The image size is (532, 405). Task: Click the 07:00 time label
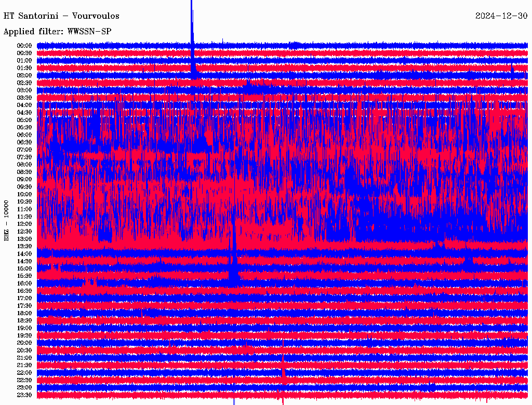click(24, 150)
